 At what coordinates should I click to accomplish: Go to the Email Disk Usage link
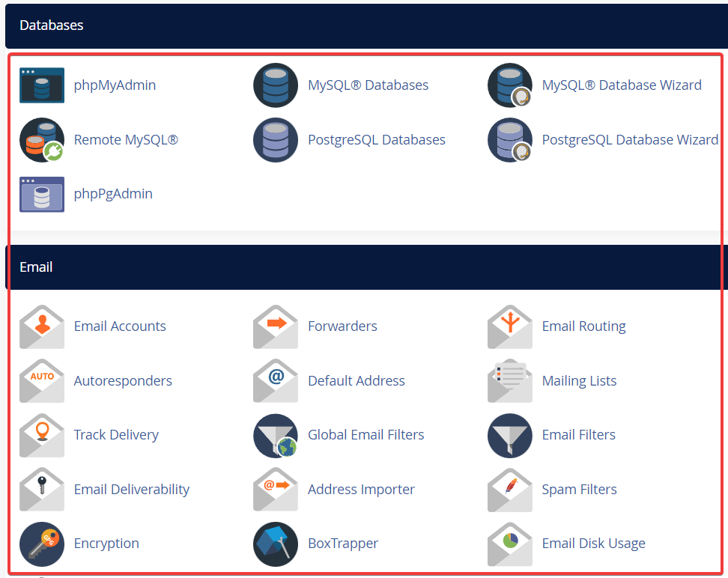[x=593, y=544]
